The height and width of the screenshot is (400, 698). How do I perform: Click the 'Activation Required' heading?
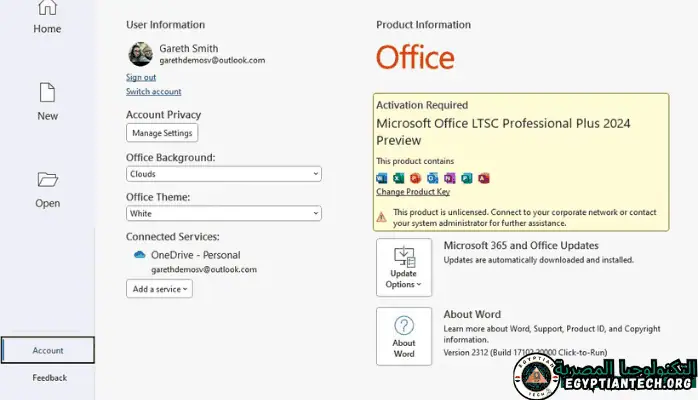click(x=422, y=105)
